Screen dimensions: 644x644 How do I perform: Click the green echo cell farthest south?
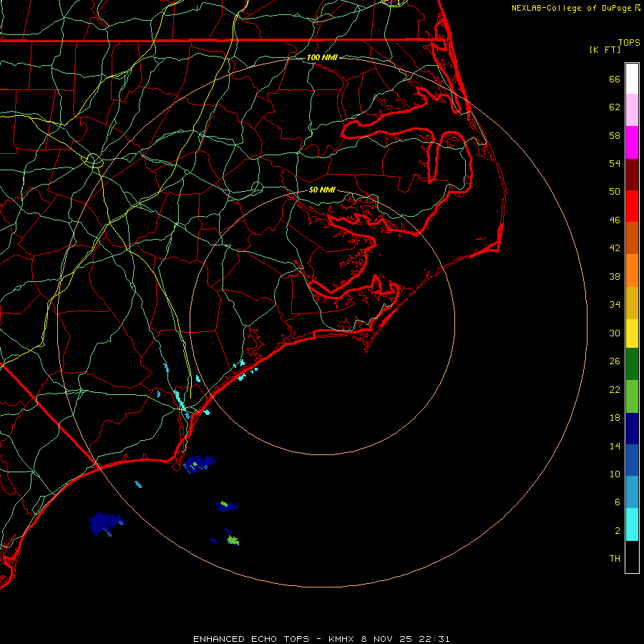tap(233, 540)
